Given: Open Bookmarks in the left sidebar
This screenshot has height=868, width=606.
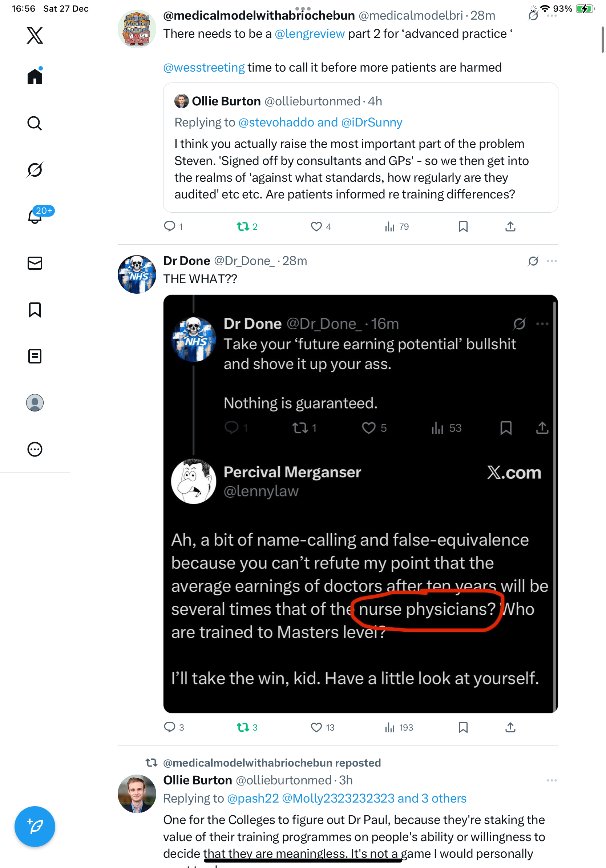Looking at the screenshot, I should (x=35, y=310).
